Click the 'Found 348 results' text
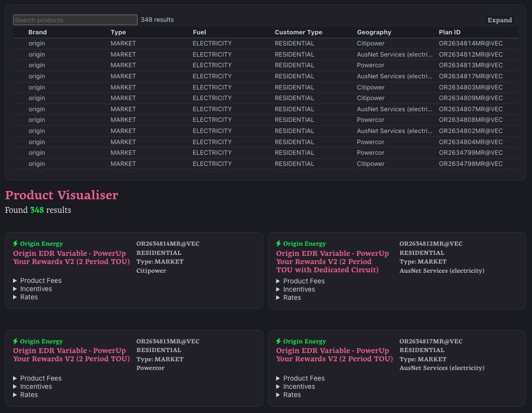The width and height of the screenshot is (532, 413). pos(38,210)
